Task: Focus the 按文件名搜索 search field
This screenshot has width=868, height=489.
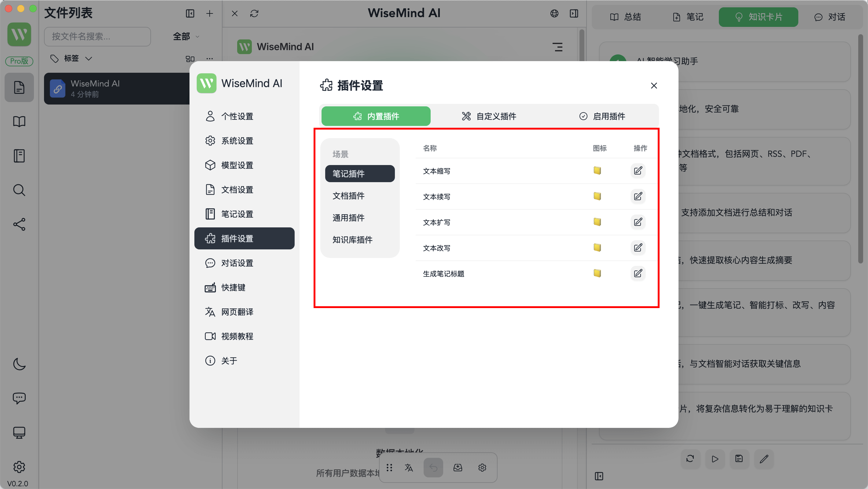Action: [97, 36]
